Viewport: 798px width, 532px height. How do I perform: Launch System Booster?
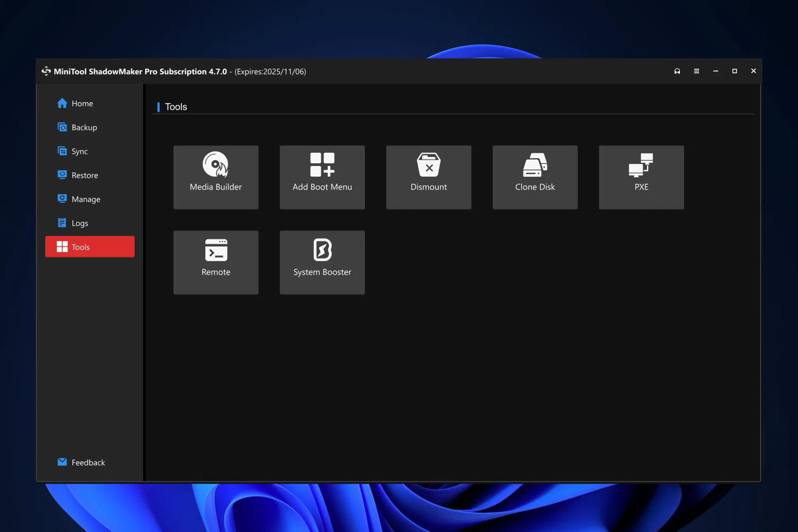coord(322,262)
